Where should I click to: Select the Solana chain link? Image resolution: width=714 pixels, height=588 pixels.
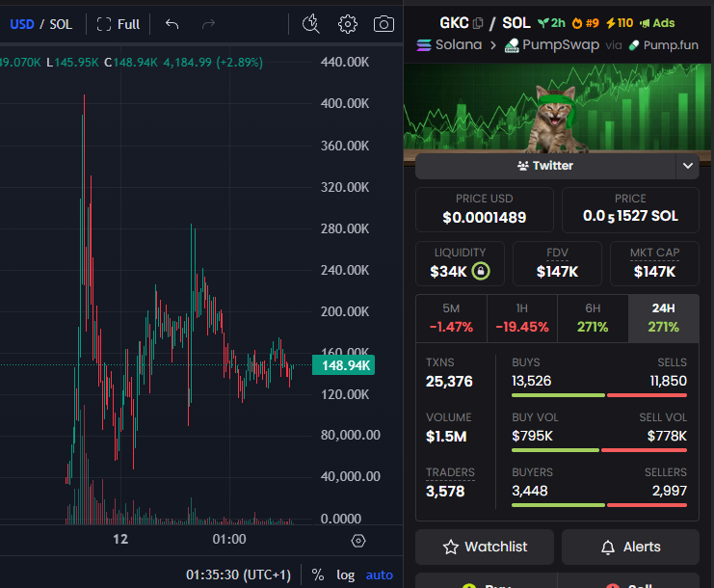[x=449, y=44]
